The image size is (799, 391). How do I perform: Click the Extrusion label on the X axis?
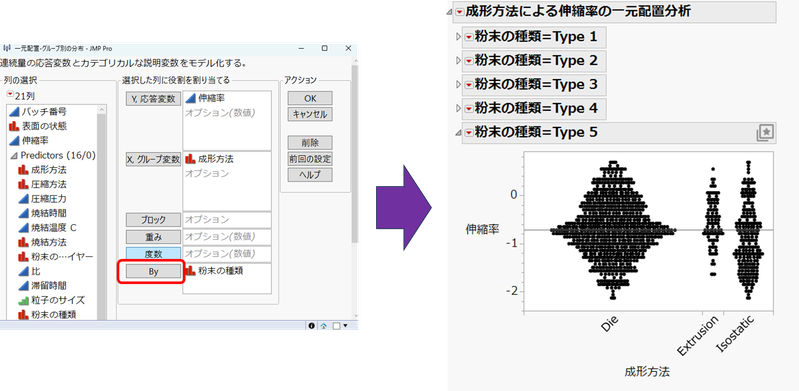pos(698,335)
